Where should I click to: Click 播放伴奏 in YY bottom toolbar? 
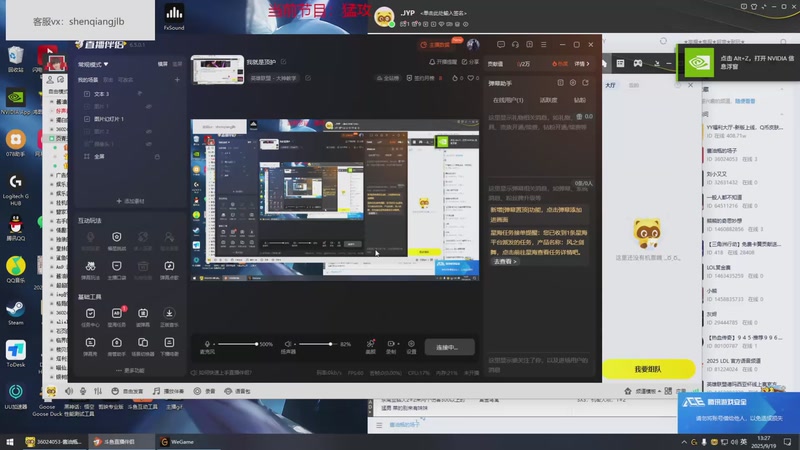click(168, 391)
